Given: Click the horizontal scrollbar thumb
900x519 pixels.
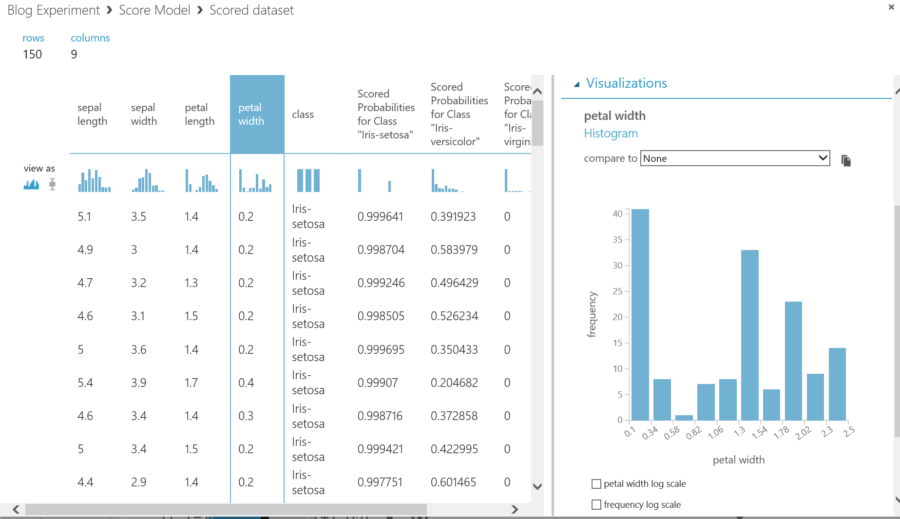Looking at the screenshot, I should (226, 509).
